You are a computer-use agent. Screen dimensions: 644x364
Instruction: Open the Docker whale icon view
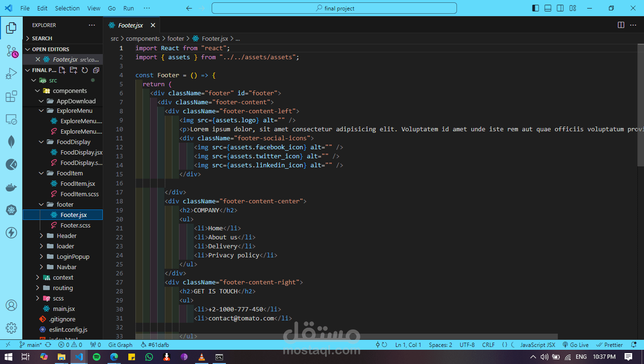pyautogui.click(x=11, y=188)
